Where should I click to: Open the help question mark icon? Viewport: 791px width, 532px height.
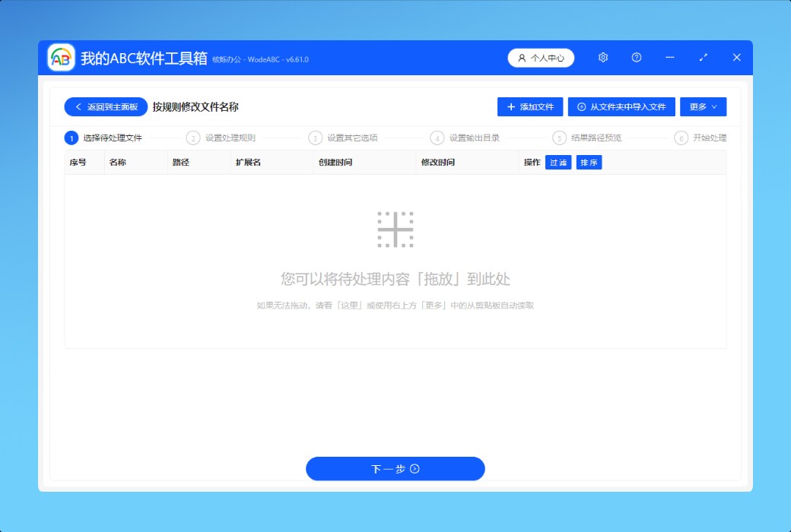pyautogui.click(x=637, y=58)
